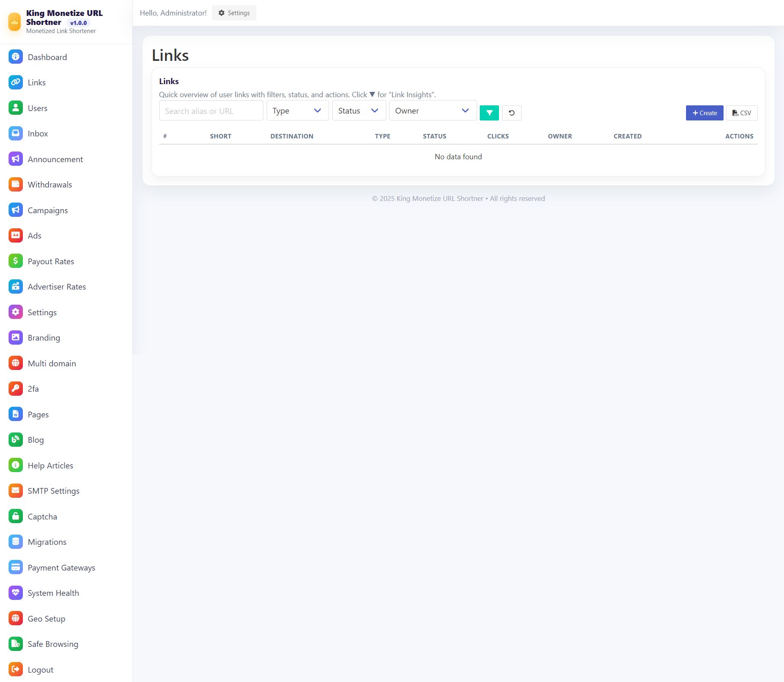784x682 pixels.
Task: Click the King crown logo icon
Action: coord(15,22)
